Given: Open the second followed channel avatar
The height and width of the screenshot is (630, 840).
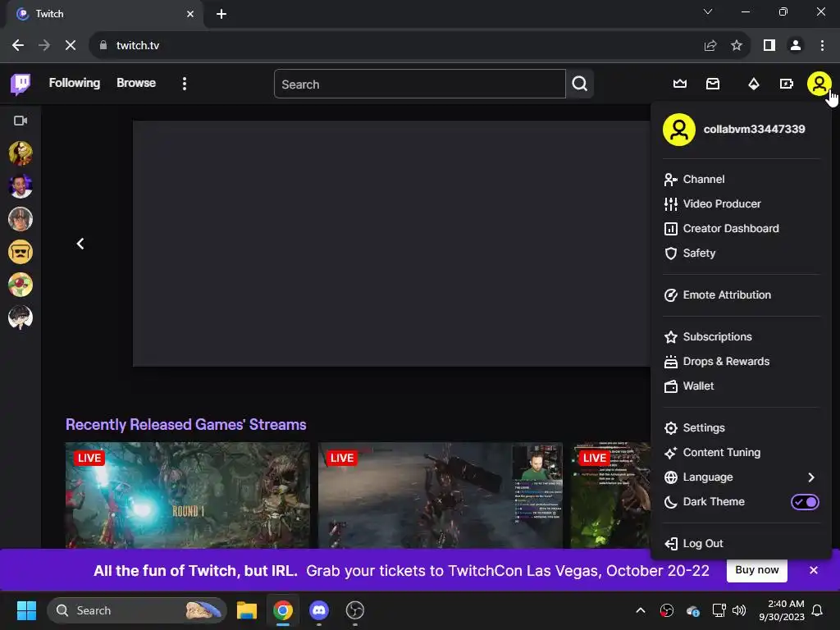Looking at the screenshot, I should click(21, 186).
